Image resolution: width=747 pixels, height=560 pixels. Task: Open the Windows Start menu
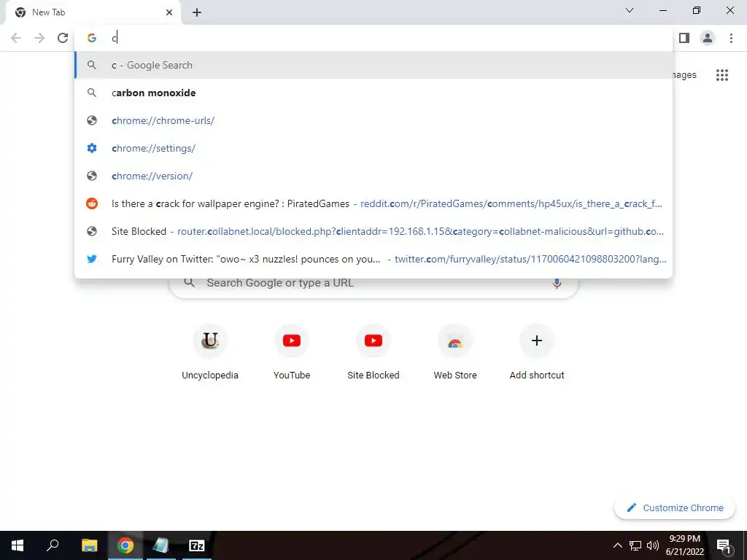pyautogui.click(x=18, y=545)
